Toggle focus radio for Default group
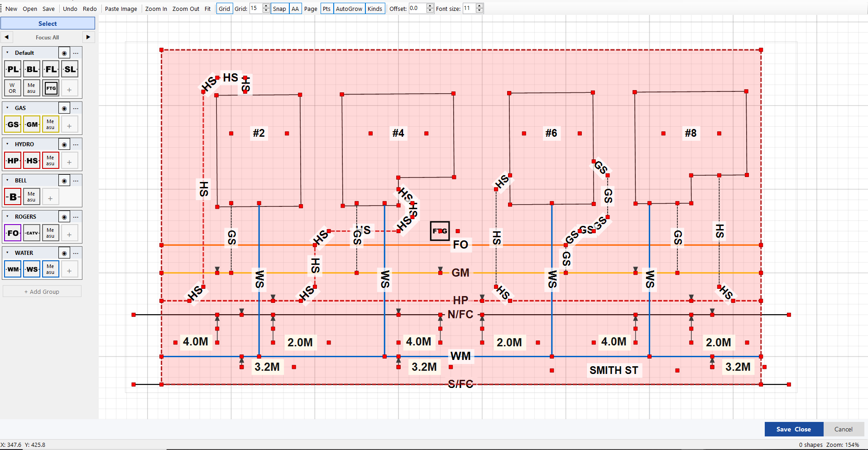Screen dimensions: 868x450 click(x=64, y=53)
